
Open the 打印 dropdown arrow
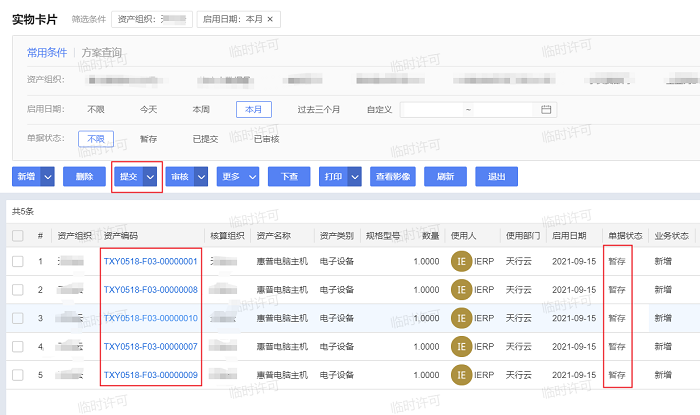click(x=353, y=176)
